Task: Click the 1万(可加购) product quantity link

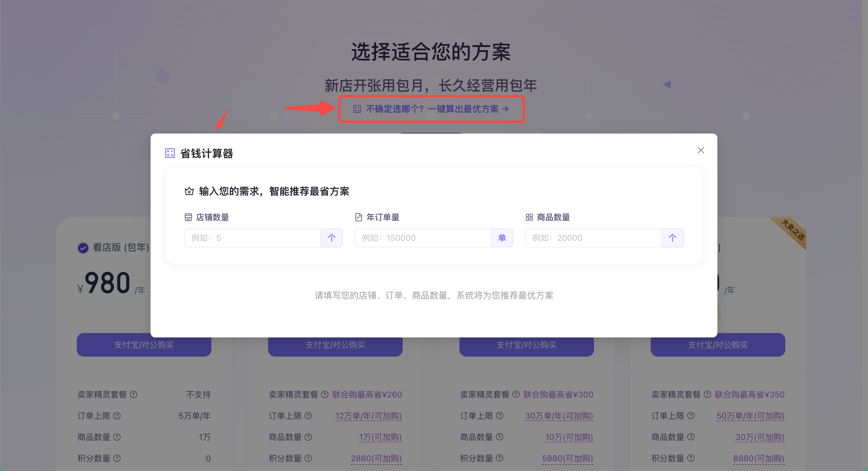Action: point(381,437)
